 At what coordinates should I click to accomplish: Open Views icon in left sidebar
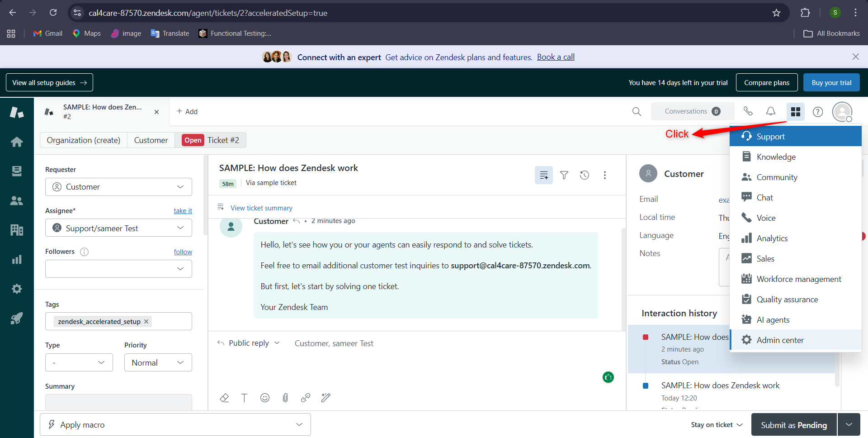17,171
